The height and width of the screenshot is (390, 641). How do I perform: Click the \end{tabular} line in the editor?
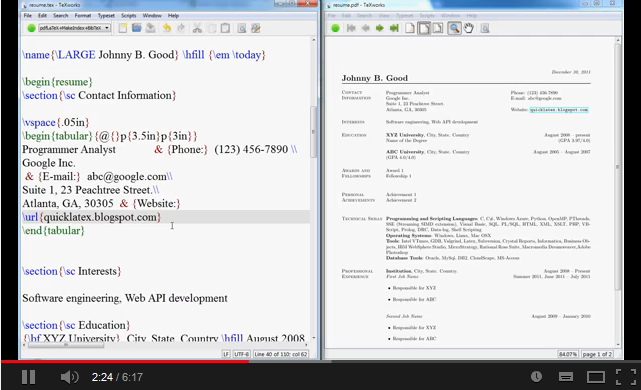point(54,231)
